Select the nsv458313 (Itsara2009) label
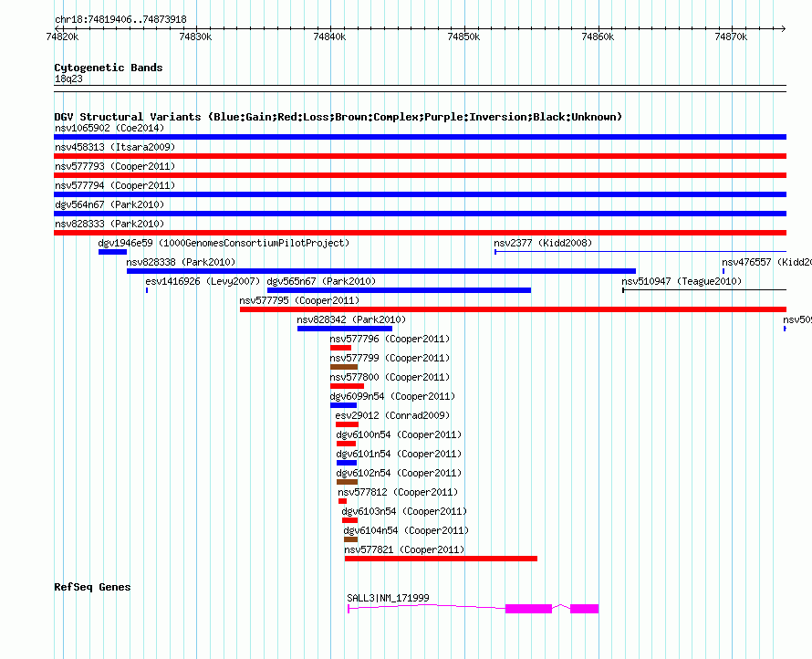This screenshot has height=659, width=812. [115, 147]
